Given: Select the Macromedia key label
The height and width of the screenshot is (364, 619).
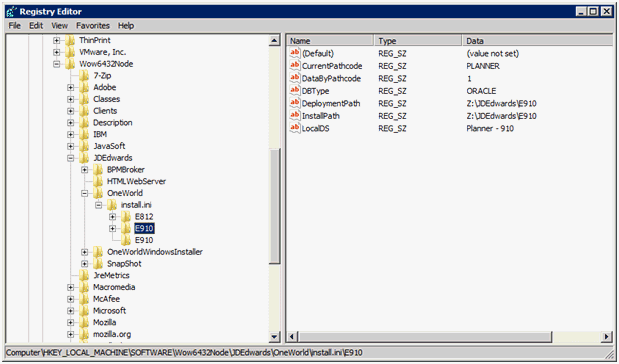Looking at the screenshot, I should (x=114, y=287).
